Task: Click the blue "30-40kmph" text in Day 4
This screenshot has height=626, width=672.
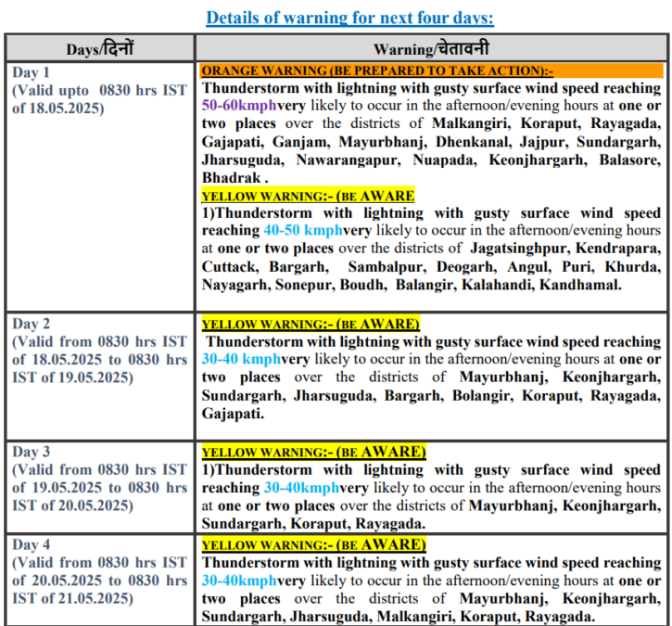Action: (x=240, y=581)
